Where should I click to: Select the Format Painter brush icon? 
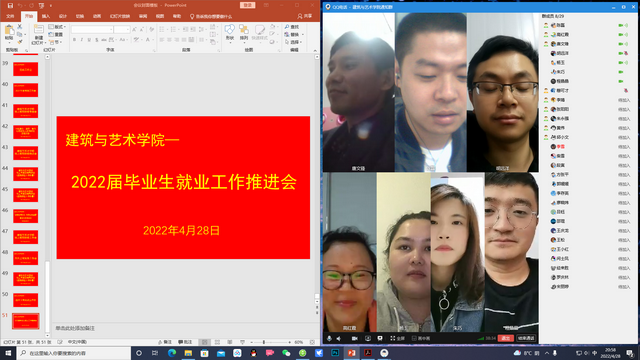[x=20, y=42]
